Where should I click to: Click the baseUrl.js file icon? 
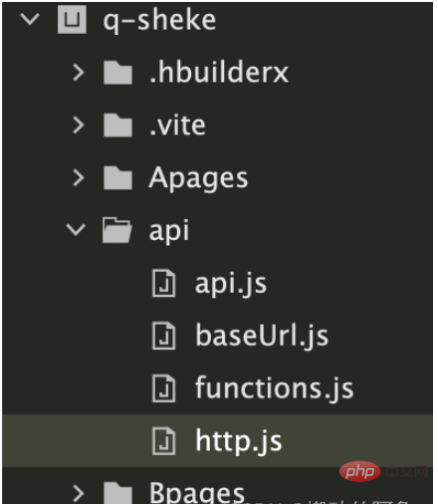(163, 336)
